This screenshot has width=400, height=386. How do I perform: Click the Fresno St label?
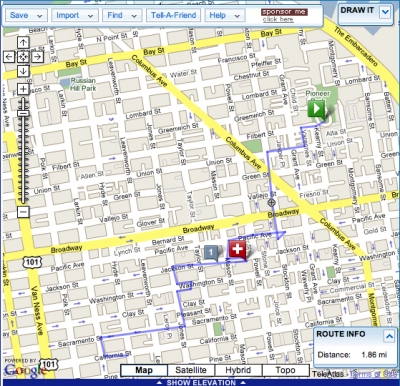click(314, 194)
